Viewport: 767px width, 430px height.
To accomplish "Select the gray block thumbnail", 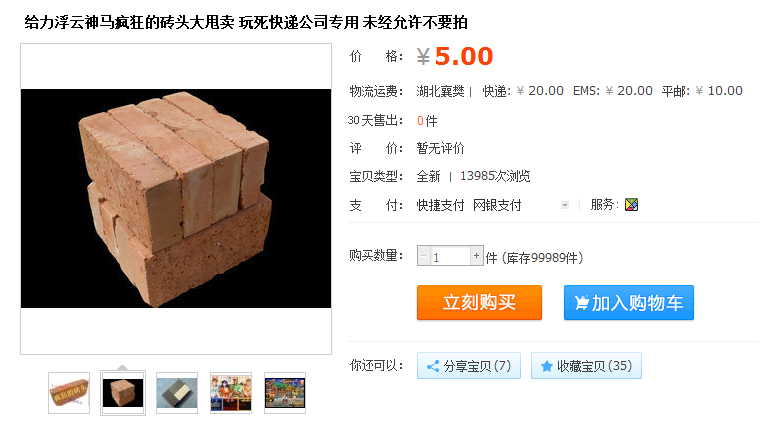I will pyautogui.click(x=177, y=393).
